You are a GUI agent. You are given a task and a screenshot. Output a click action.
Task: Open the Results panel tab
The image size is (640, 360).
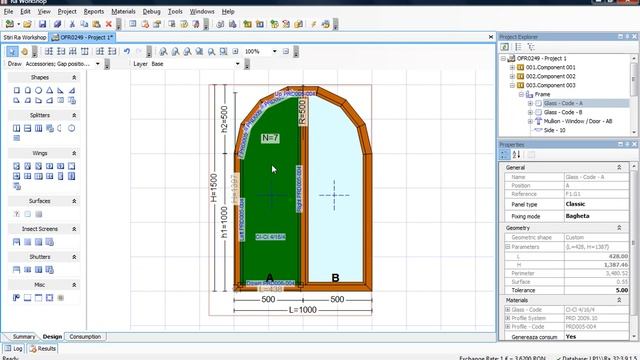[43, 349]
